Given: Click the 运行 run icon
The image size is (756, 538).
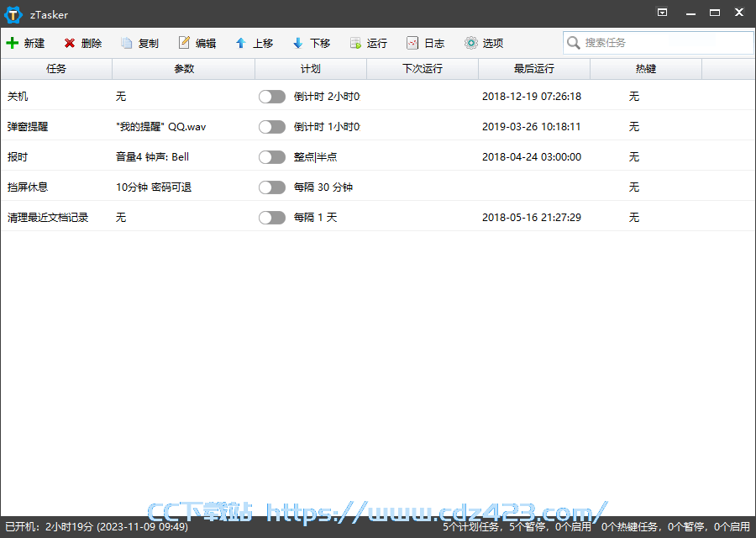Looking at the screenshot, I should click(x=355, y=43).
